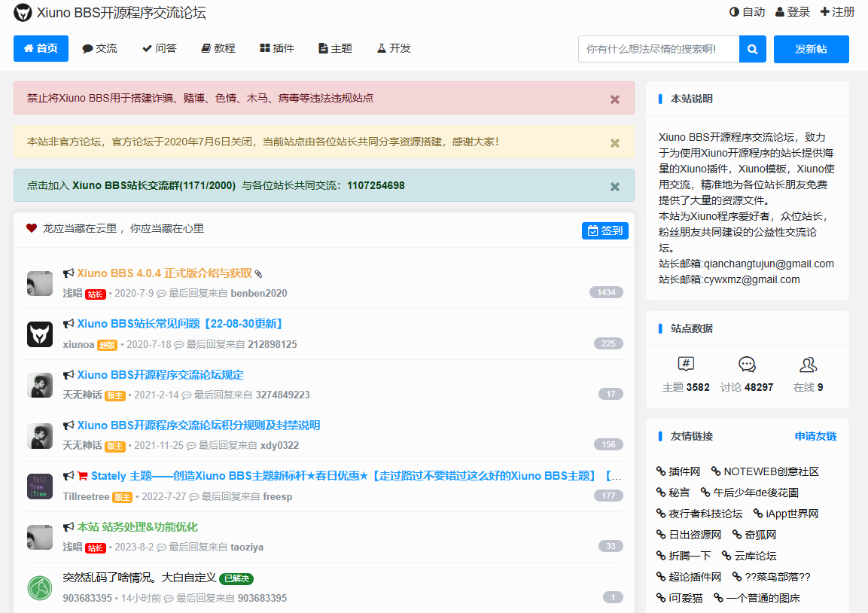
Task: Click the red shopping cart icon on Stately thread
Action: pyautogui.click(x=83, y=476)
